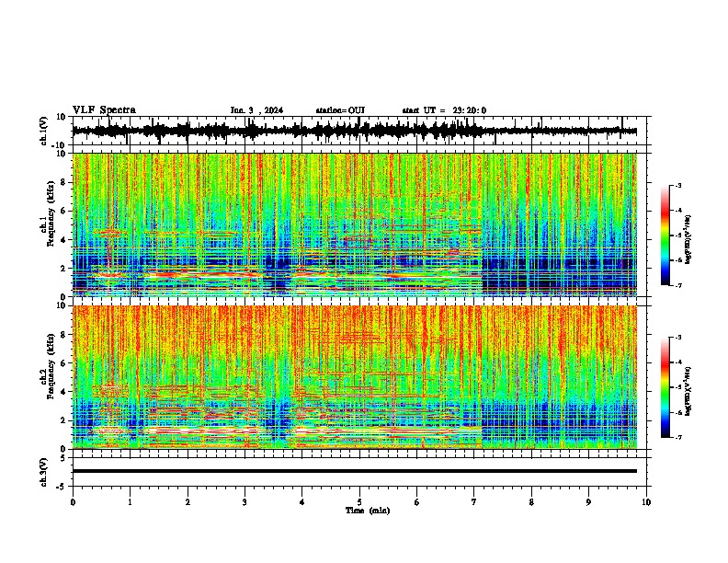728x563 pixels.
Task: Click the "3" tick label on time axis
Action: [x=245, y=502]
